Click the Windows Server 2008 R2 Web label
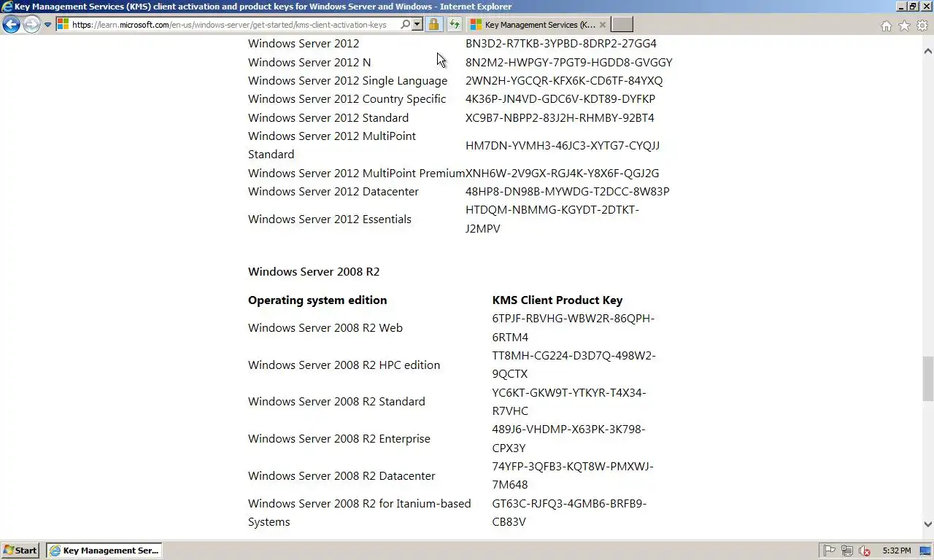Screen dimensions: 934x560 click(x=325, y=328)
